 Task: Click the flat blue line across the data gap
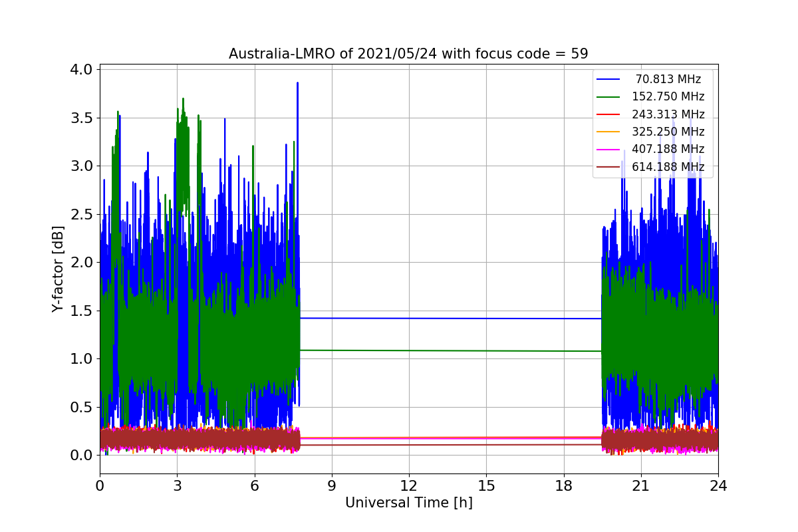451,319
